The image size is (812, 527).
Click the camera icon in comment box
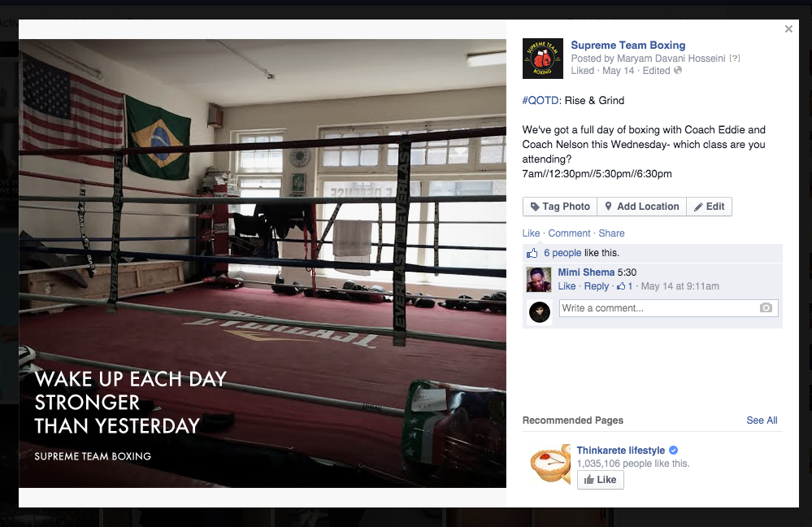point(766,307)
